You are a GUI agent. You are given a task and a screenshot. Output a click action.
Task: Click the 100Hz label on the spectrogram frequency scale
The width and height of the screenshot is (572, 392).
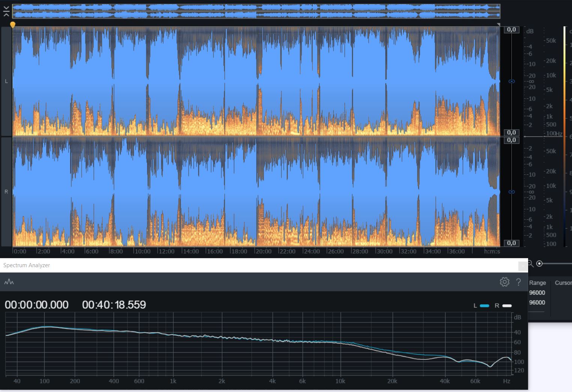554,134
